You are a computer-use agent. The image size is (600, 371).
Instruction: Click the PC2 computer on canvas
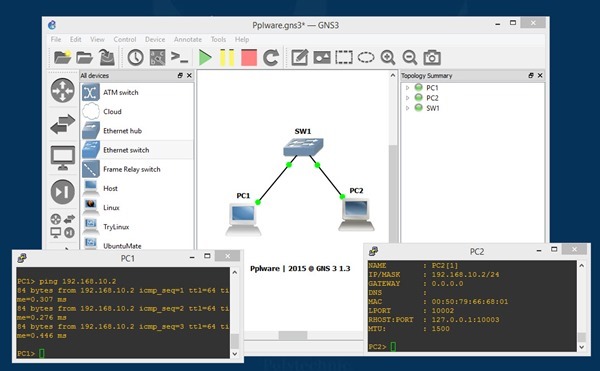coord(356,214)
